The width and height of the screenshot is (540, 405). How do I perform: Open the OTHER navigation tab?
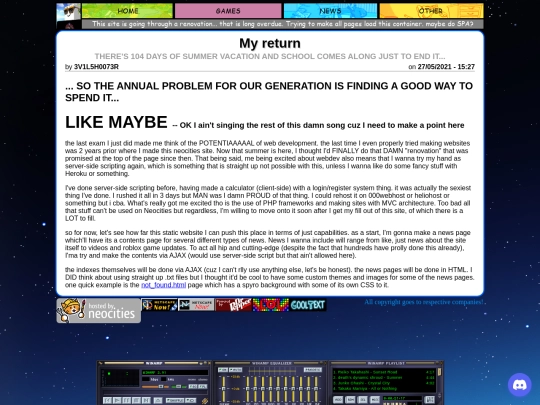click(431, 11)
